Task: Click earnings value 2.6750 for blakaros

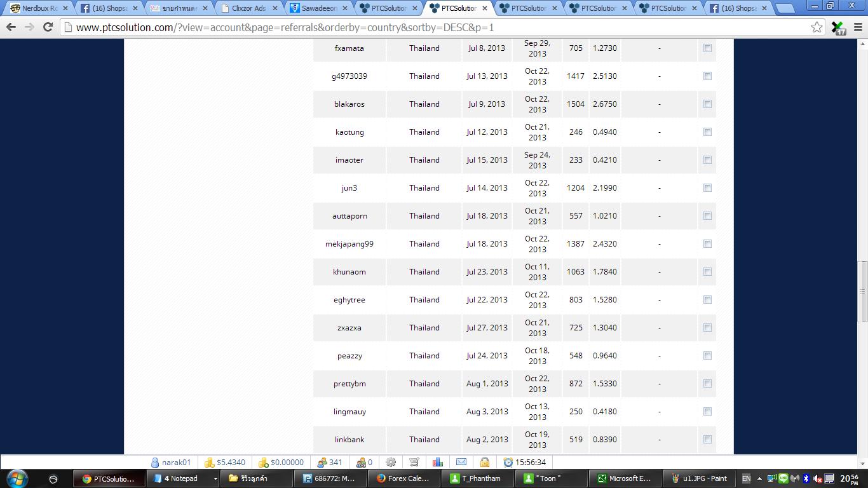Action: 604,104
